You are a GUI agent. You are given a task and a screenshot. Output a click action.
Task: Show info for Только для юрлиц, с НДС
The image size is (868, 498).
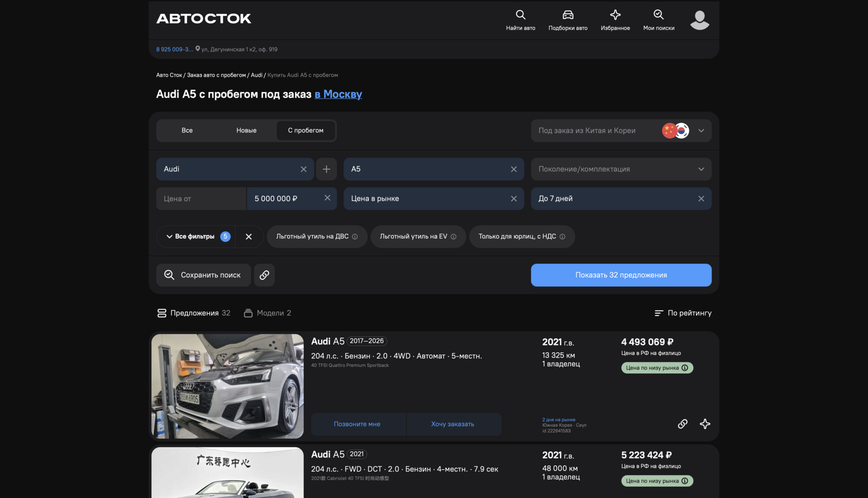[563, 237]
